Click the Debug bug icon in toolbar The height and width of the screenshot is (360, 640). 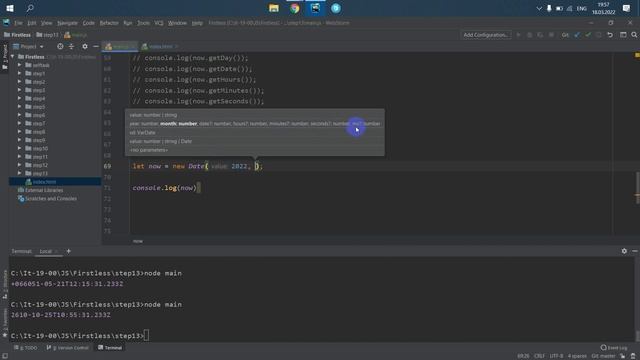point(529,35)
